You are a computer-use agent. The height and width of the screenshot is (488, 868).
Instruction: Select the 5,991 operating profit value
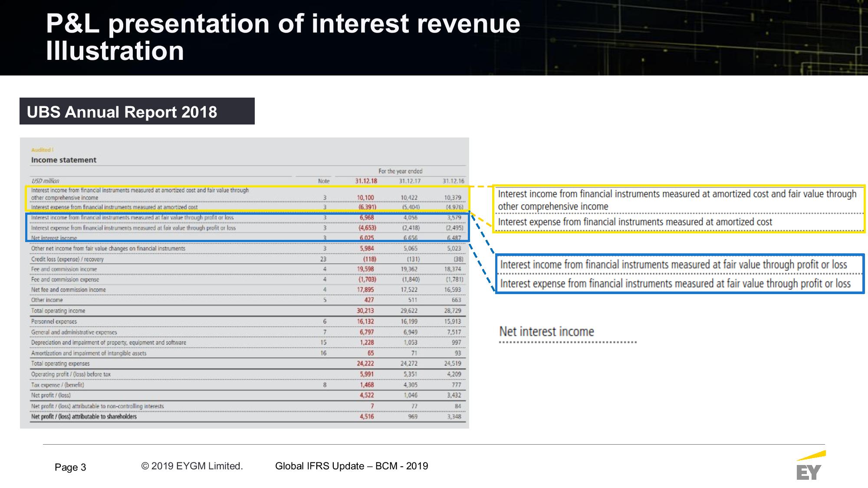(x=367, y=374)
